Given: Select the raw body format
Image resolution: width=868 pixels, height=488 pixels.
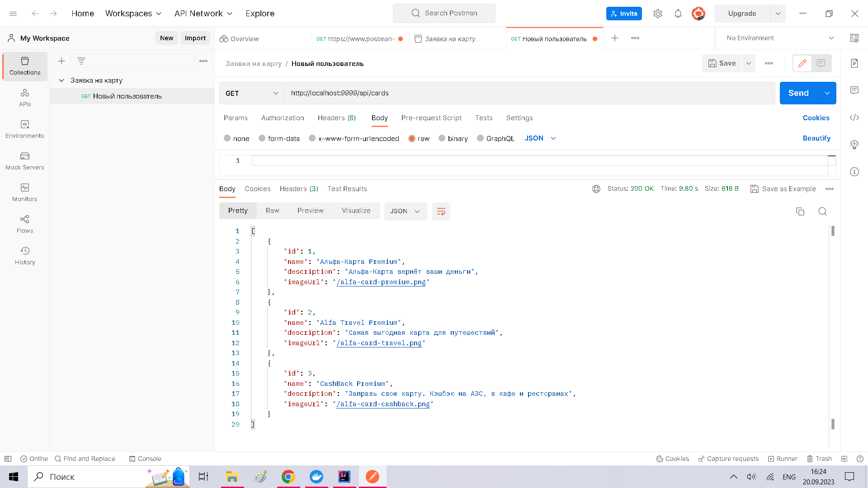Looking at the screenshot, I should [419, 138].
